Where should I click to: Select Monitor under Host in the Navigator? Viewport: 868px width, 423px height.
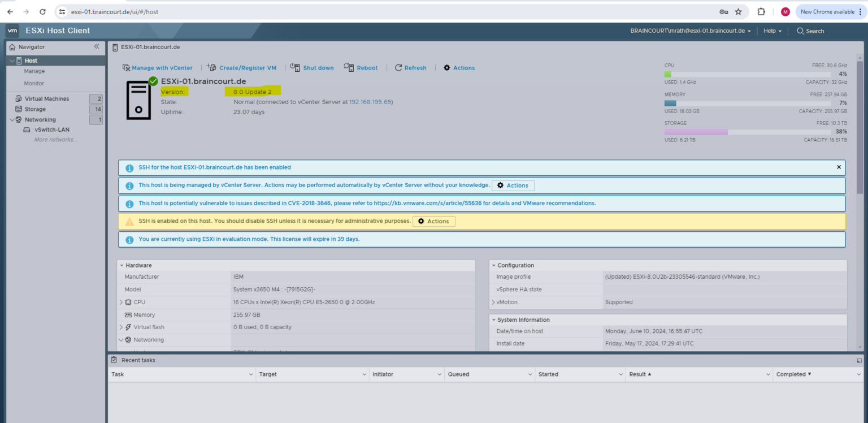tap(34, 83)
